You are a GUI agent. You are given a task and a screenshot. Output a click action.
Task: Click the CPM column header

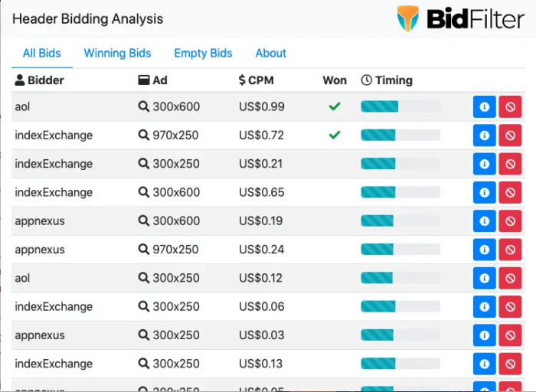(256, 80)
